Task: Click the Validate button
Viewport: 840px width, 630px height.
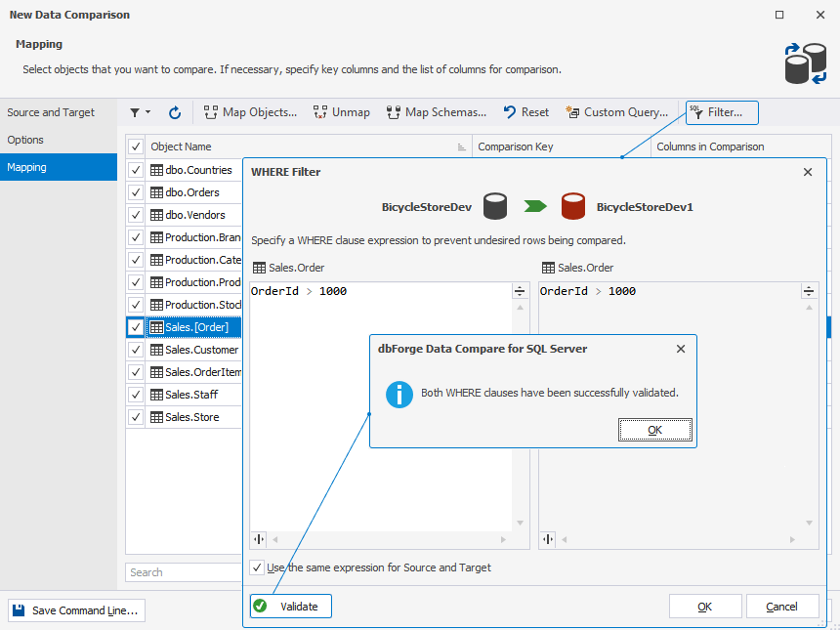Action: point(290,606)
